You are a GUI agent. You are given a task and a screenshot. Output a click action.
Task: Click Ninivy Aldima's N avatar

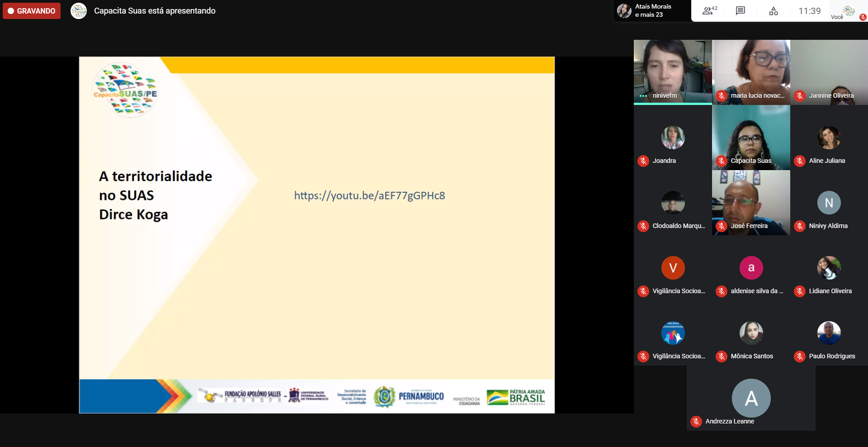tap(829, 203)
